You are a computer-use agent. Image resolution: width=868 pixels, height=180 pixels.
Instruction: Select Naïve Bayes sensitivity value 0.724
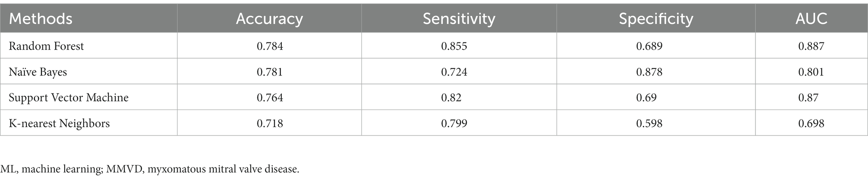tap(454, 72)
